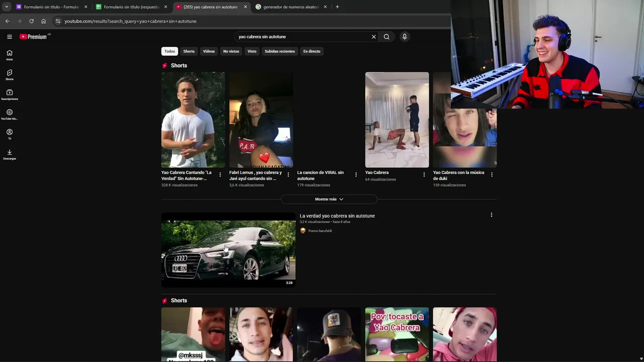Click the browser address bar URL

pyautogui.click(x=130, y=21)
